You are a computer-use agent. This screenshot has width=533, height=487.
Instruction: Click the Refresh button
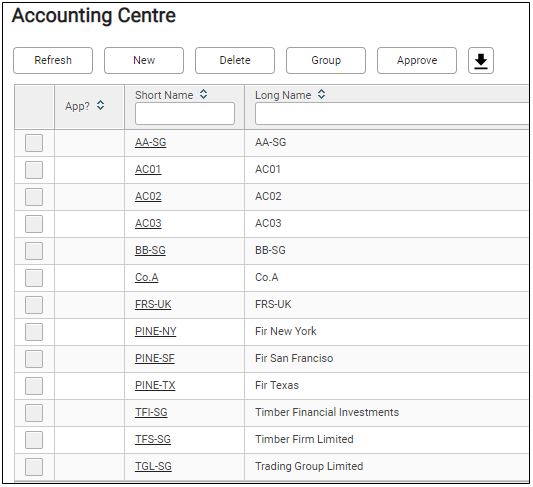[53, 60]
